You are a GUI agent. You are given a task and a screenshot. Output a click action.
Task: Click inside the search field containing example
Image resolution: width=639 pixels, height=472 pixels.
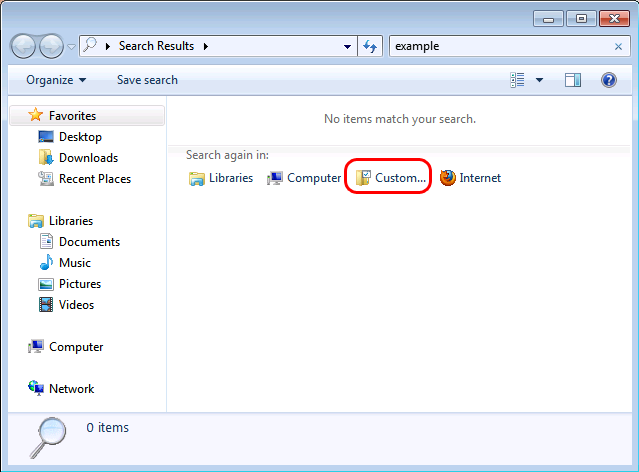[503, 46]
